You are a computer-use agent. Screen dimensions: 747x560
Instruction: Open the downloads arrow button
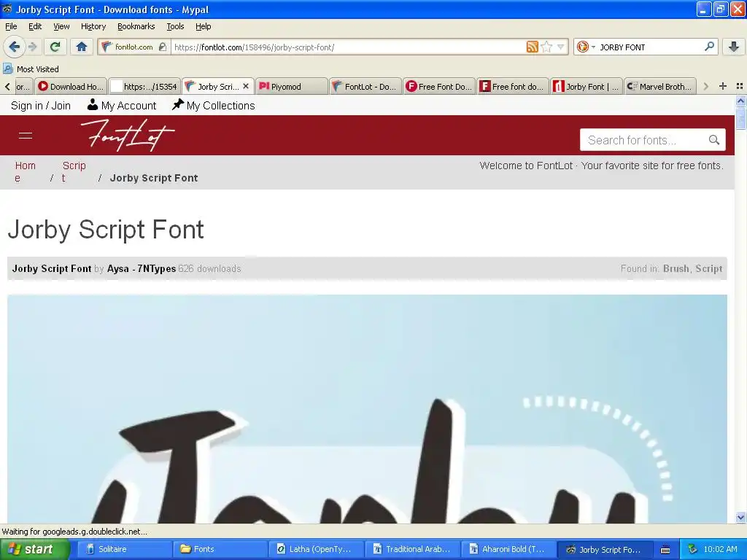[734, 47]
